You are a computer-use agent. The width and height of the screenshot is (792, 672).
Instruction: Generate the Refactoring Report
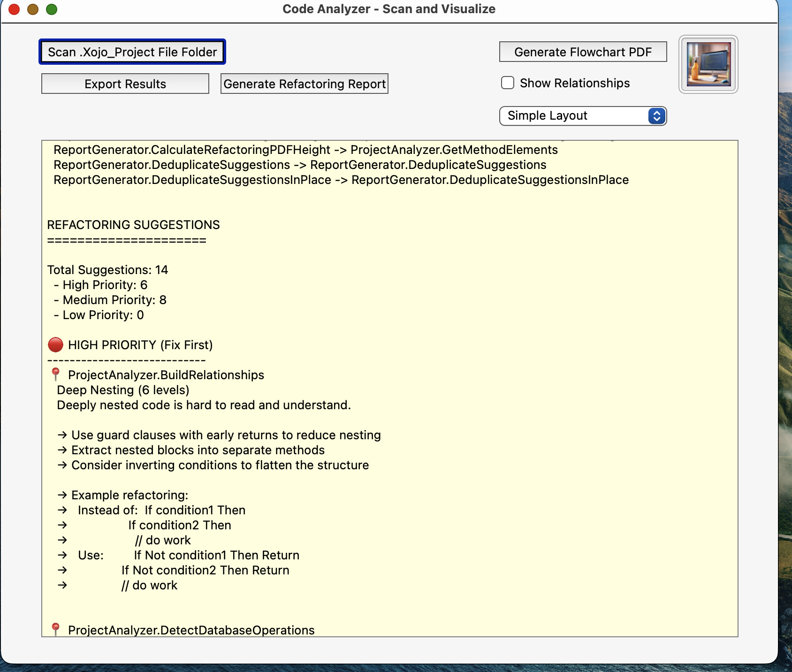pos(304,84)
